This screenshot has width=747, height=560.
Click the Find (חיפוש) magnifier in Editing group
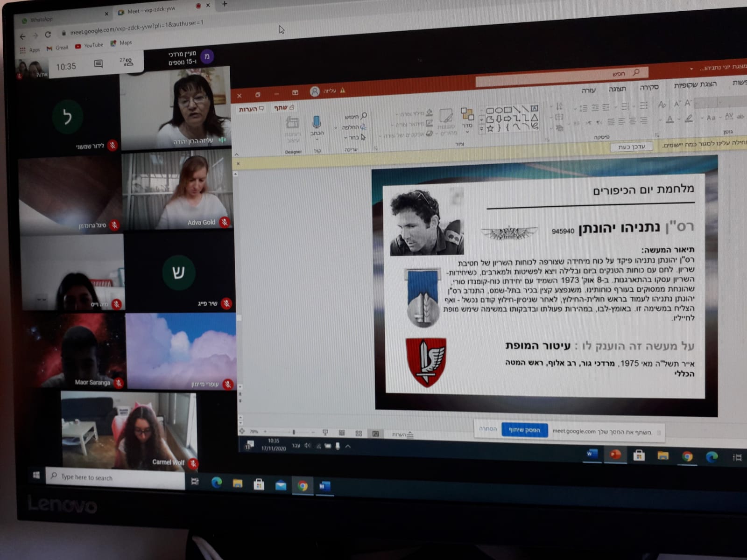click(363, 116)
